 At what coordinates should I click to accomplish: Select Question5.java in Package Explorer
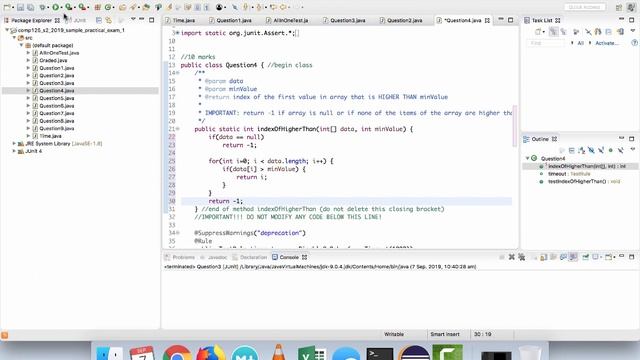point(57,98)
